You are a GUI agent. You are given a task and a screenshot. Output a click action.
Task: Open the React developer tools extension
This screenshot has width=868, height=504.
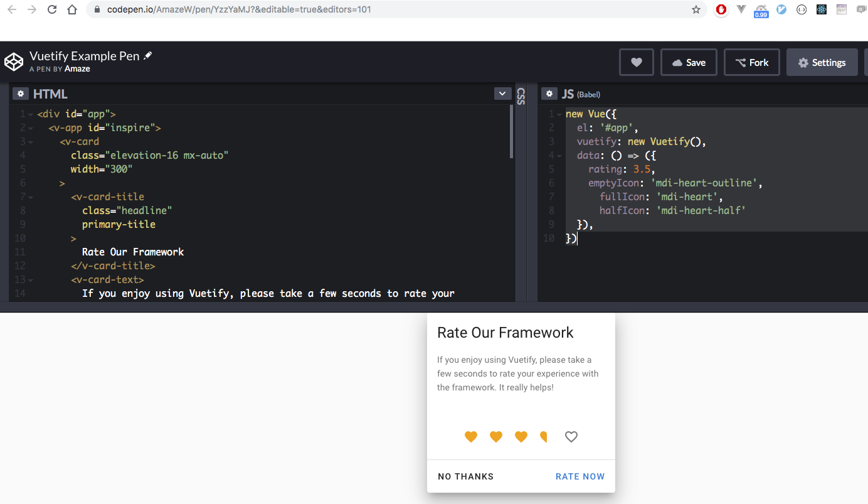822,9
